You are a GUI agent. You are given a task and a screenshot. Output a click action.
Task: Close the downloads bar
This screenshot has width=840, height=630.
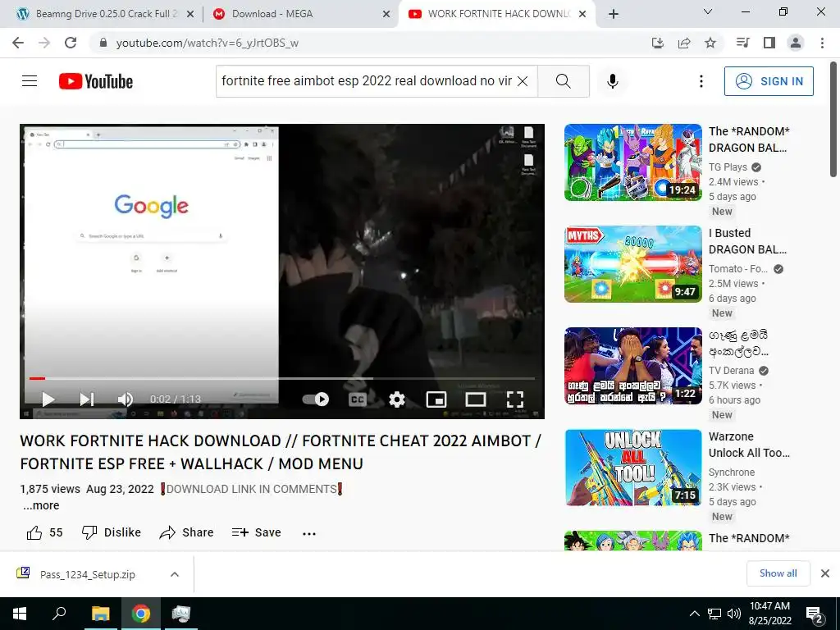pos(825,573)
